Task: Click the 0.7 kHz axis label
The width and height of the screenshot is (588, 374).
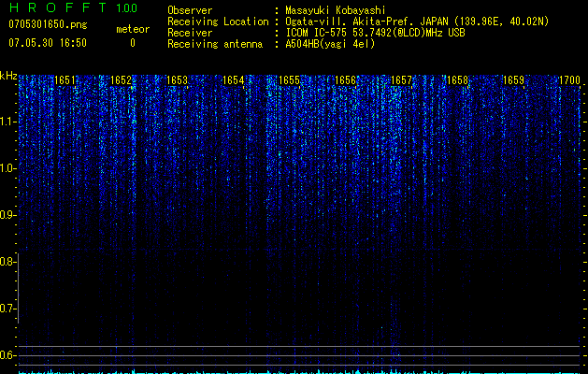Action: pos(7,309)
